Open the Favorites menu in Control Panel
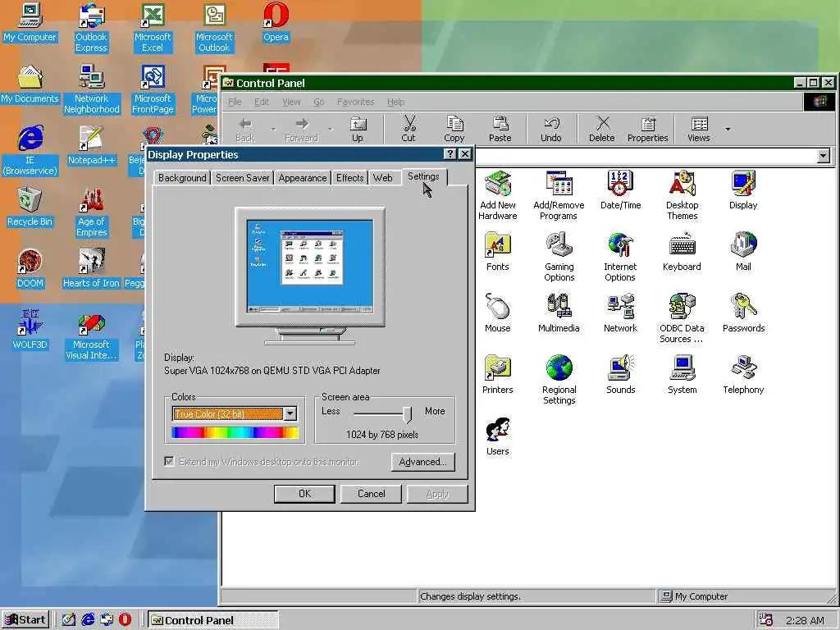840x630 pixels. [x=355, y=102]
